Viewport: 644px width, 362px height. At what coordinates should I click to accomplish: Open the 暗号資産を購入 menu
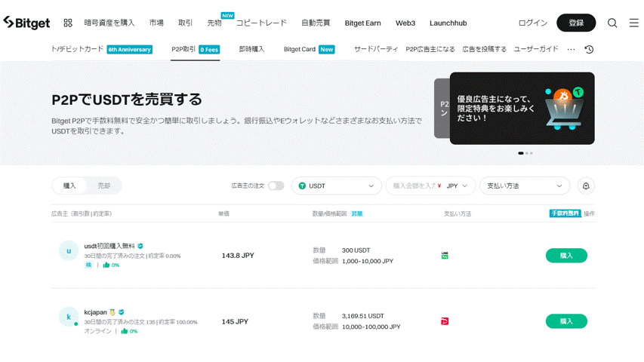pos(109,23)
